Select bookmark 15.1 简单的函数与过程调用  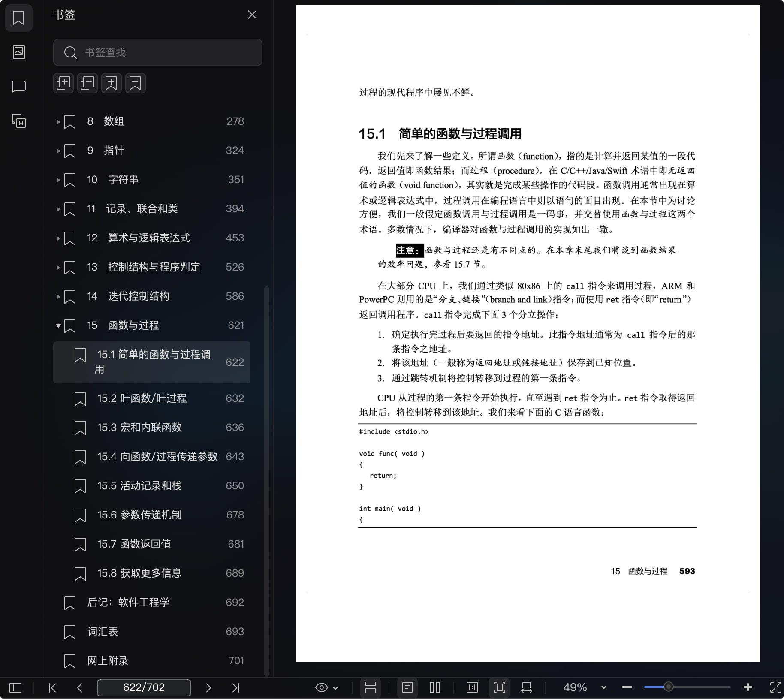coord(152,362)
